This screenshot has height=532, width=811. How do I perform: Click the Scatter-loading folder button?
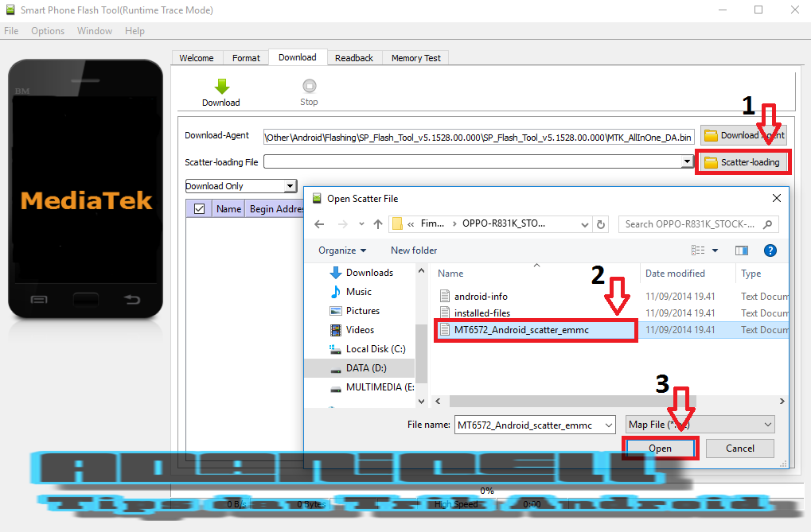tap(743, 162)
